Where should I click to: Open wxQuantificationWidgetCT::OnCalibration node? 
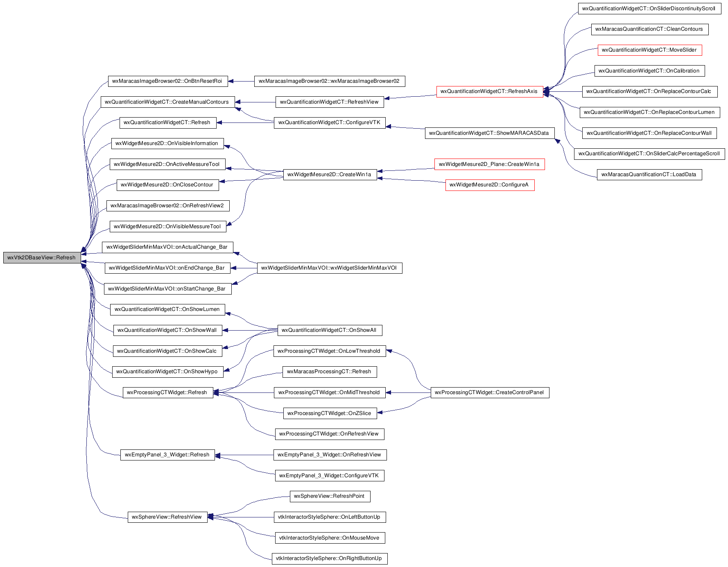coord(650,71)
